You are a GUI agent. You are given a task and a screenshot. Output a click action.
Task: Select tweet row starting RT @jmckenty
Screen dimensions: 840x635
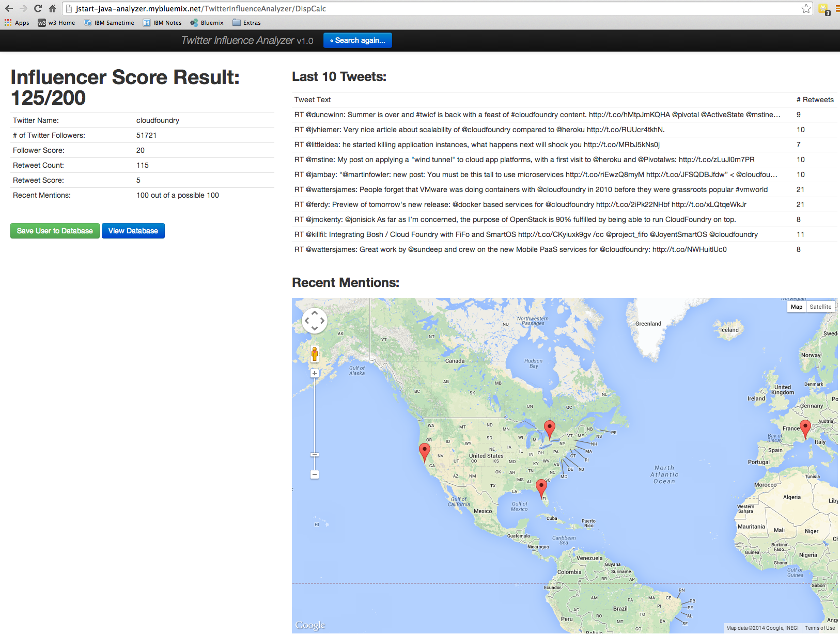click(x=564, y=219)
